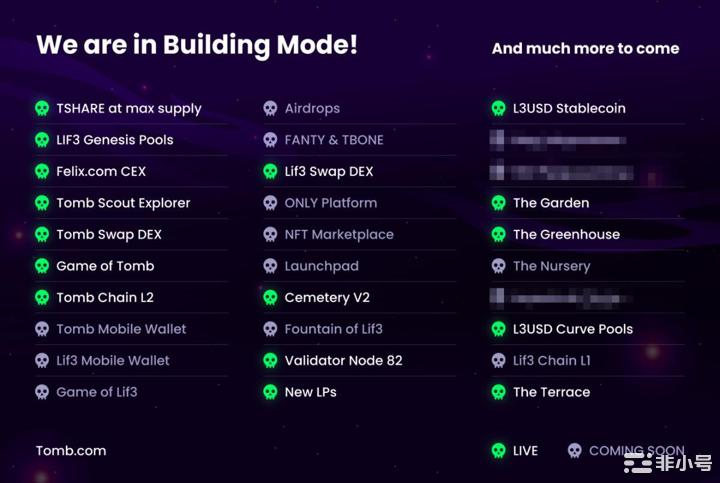
Task: Click the 'We are in Building Mode!' heading
Action: [x=197, y=46]
